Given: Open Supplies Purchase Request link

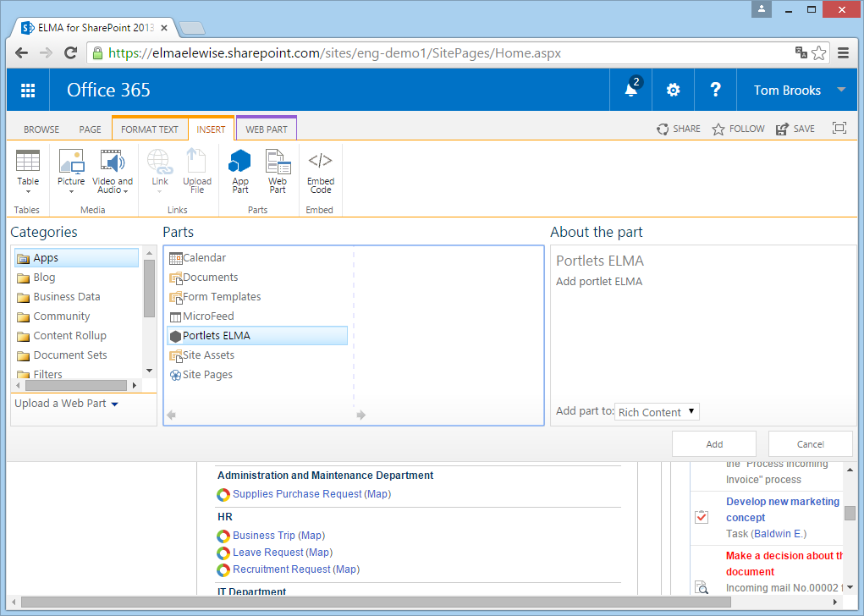Looking at the screenshot, I should 297,494.
